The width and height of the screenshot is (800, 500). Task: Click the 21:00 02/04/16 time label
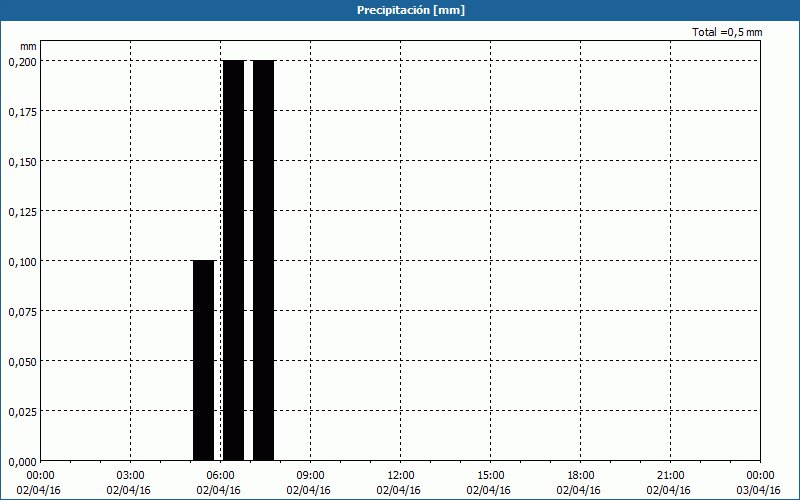click(x=668, y=483)
